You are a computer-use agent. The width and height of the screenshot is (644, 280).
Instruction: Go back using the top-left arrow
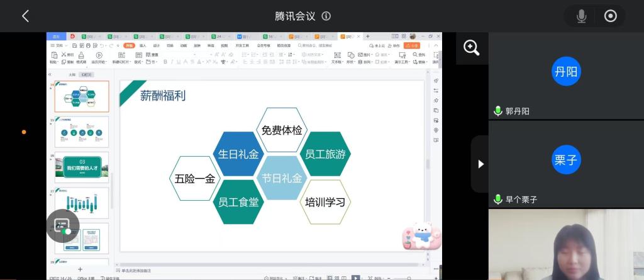pos(25,16)
